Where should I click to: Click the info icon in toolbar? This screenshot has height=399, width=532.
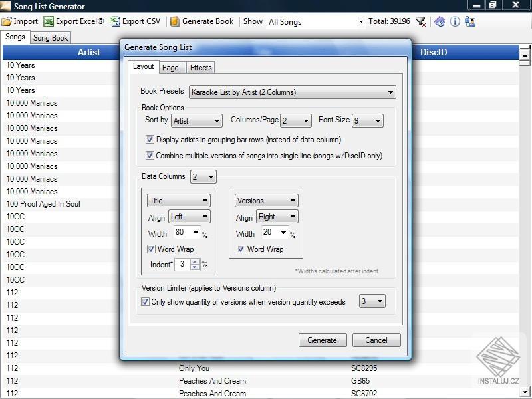point(455,22)
